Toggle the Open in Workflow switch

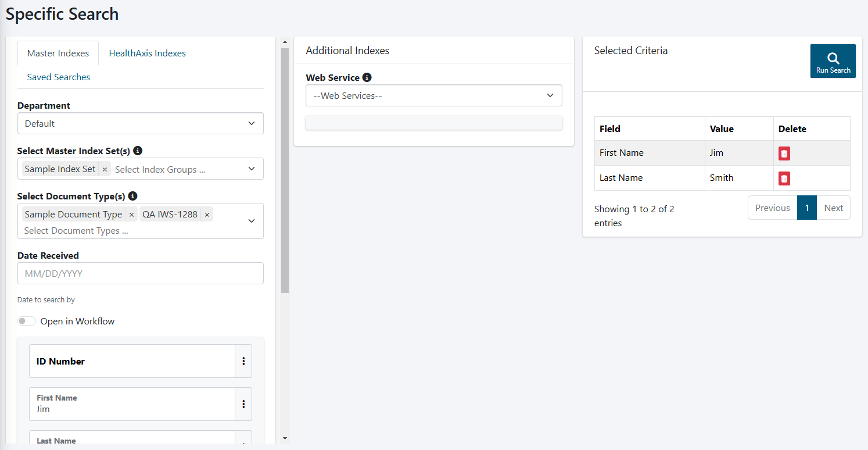(x=27, y=322)
